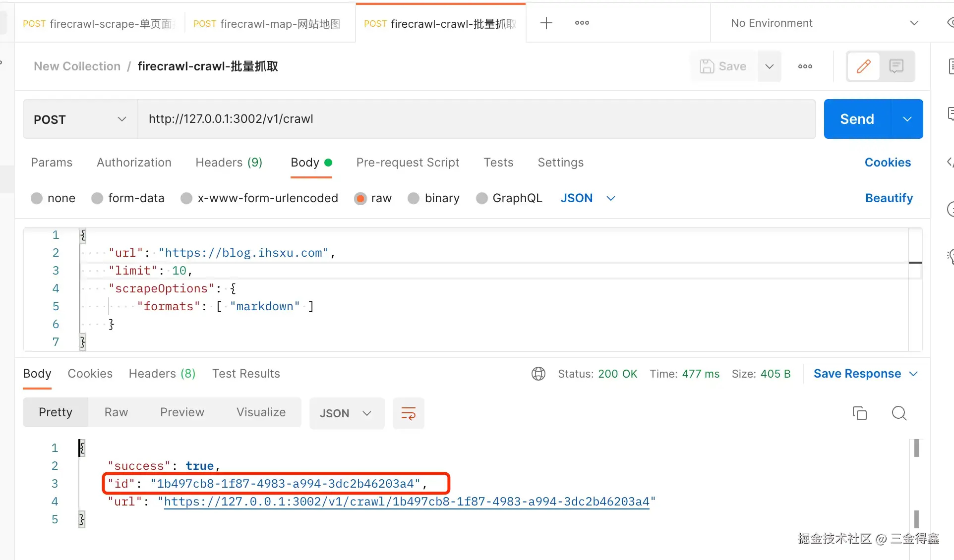Select the form-data radio option
This screenshot has height=560, width=954.
pyautogui.click(x=97, y=198)
